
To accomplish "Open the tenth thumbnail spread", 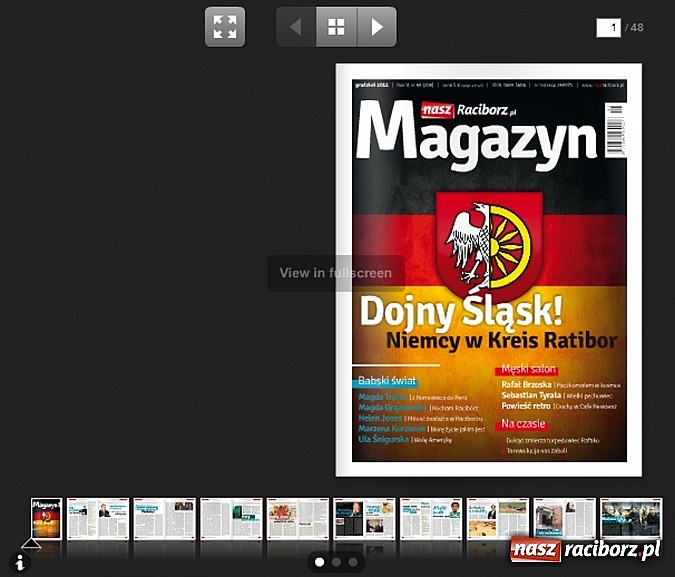I will [x=631, y=519].
